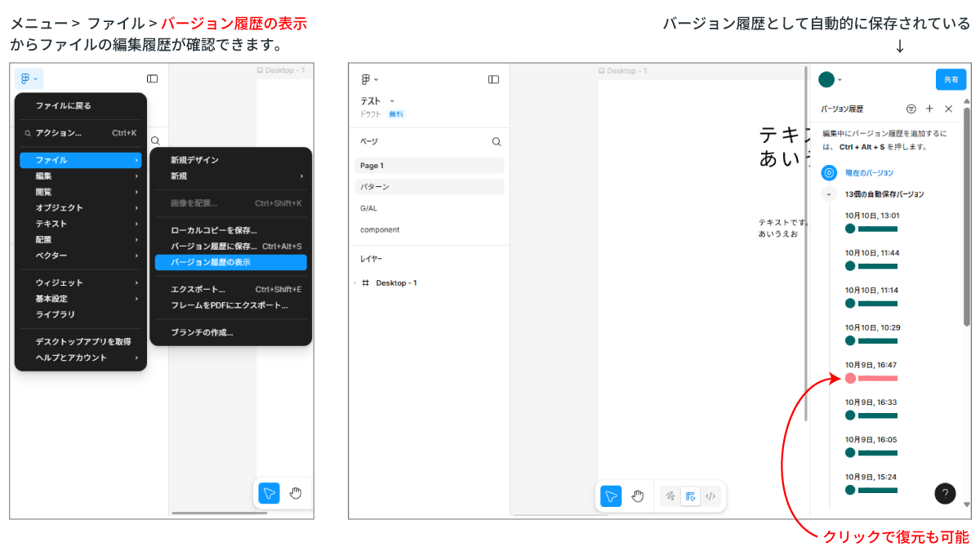
Task: Click the help question mark button
Action: click(945, 494)
